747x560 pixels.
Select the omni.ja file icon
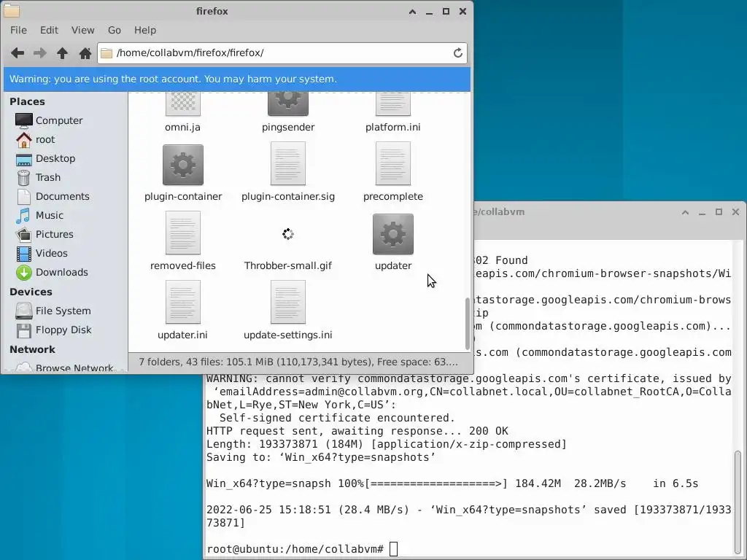point(183,104)
